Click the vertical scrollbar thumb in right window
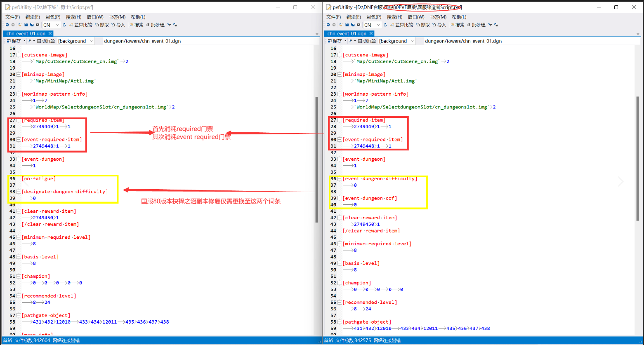This screenshot has width=644, height=345. click(638, 159)
